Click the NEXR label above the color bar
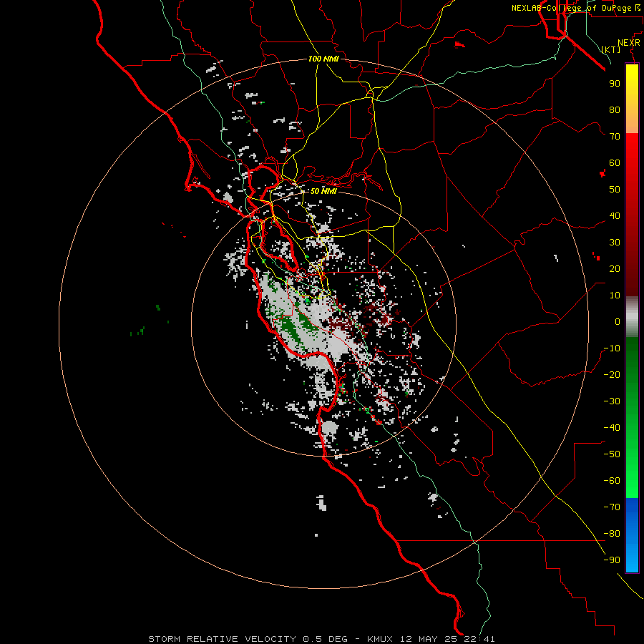The width and height of the screenshot is (644, 644). pyautogui.click(x=629, y=43)
